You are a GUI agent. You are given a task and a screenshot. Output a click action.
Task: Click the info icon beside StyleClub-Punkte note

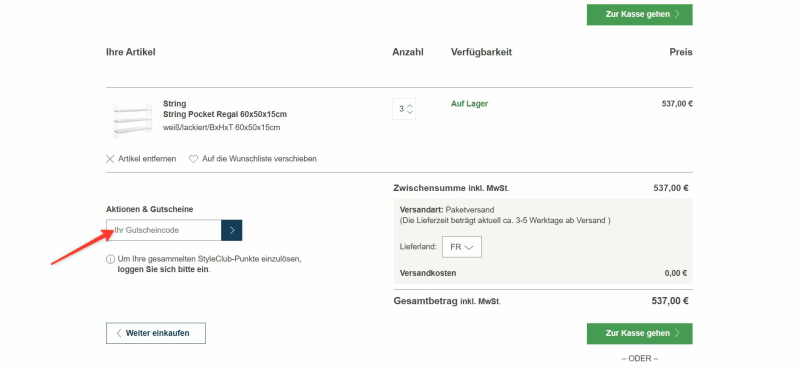click(110, 259)
